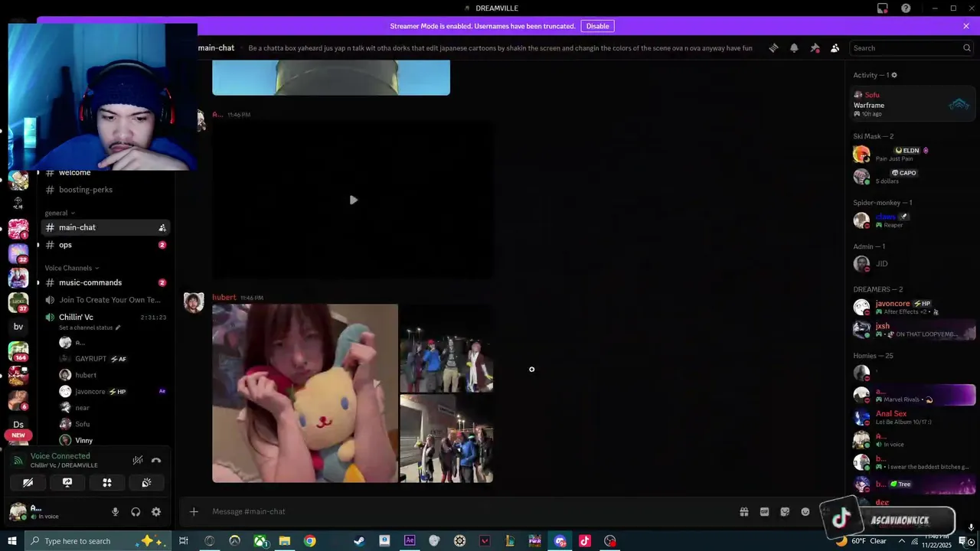The height and width of the screenshot is (551, 980).
Task: Open notification settings bell icon
Action: [794, 47]
